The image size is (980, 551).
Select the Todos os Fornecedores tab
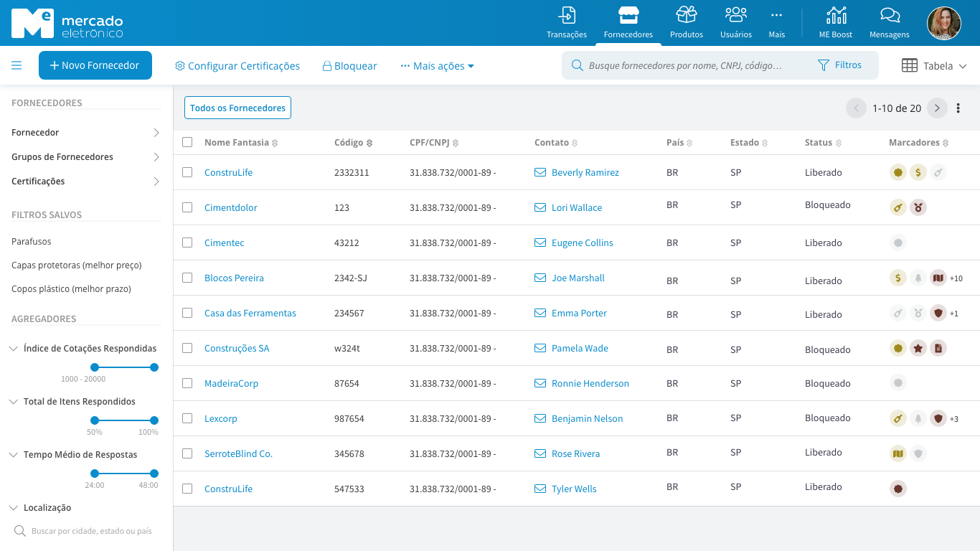pos(237,108)
